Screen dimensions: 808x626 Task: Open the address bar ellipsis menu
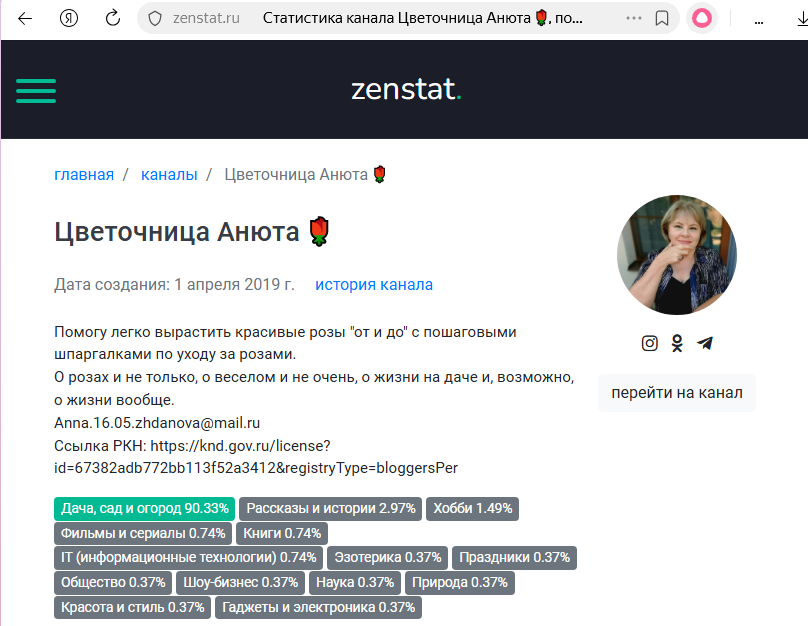633,18
